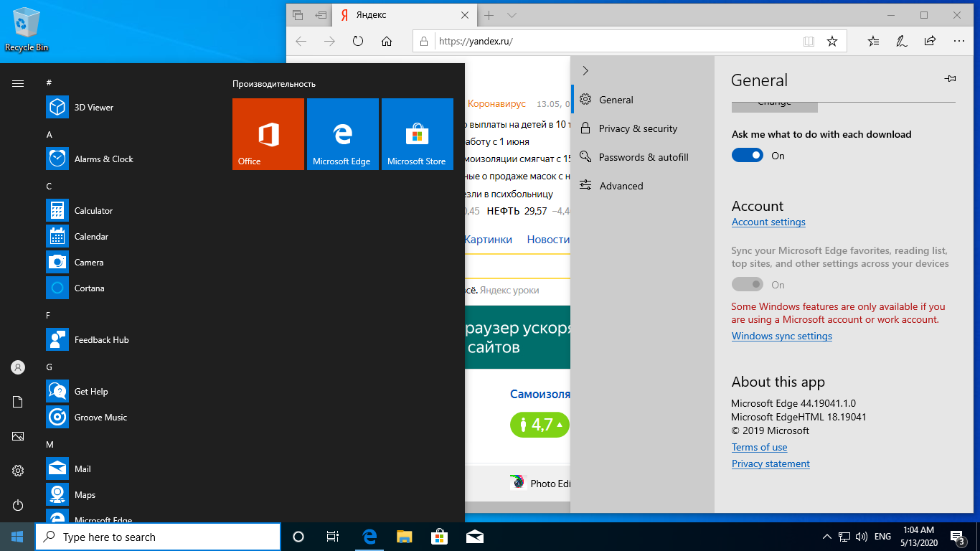Open Settings gear in Start rail
This screenshot has height=551, width=980.
tap(18, 471)
